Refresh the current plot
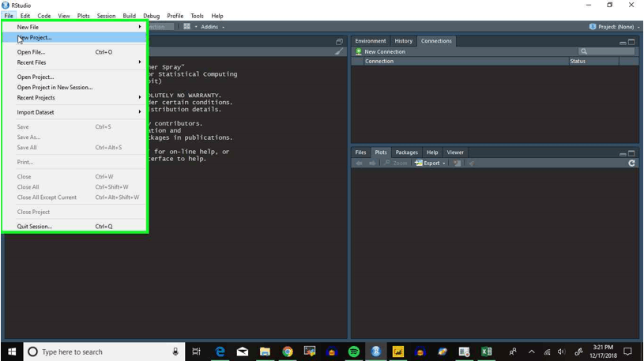Image resolution: width=644 pixels, height=361 pixels. click(x=631, y=163)
